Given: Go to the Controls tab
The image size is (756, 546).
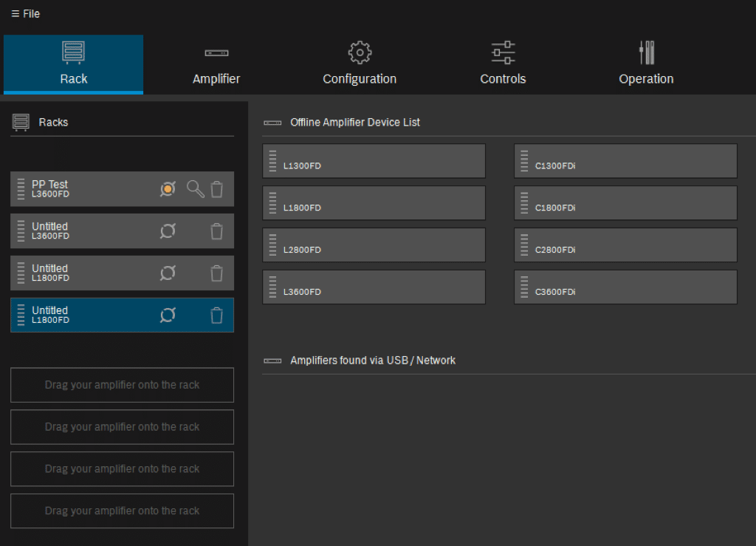Looking at the screenshot, I should 503,64.
